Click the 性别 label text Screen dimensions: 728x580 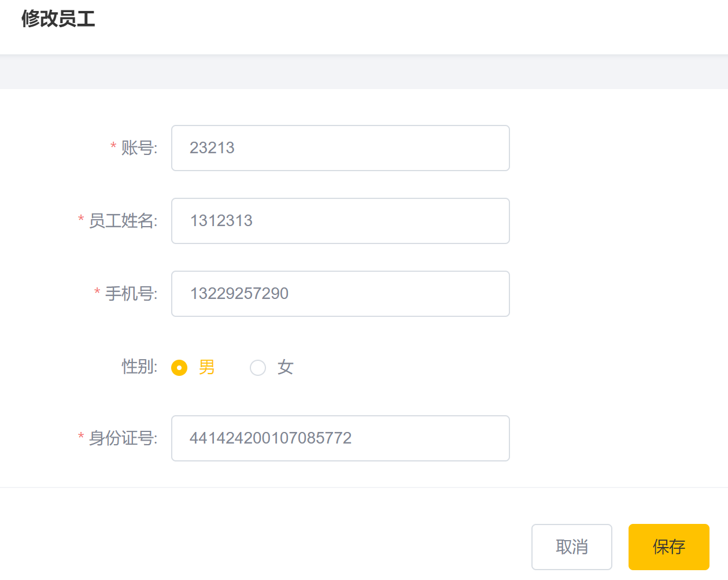tap(139, 367)
